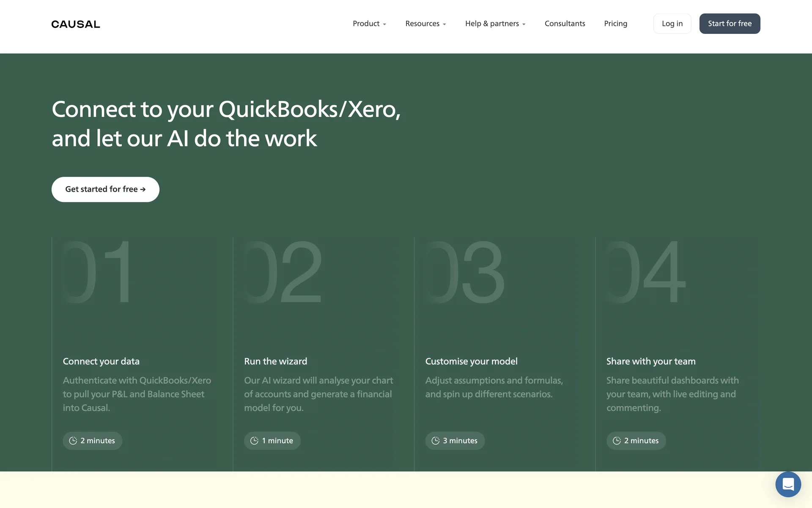
Task: Click Get started for free button
Action: tap(105, 189)
